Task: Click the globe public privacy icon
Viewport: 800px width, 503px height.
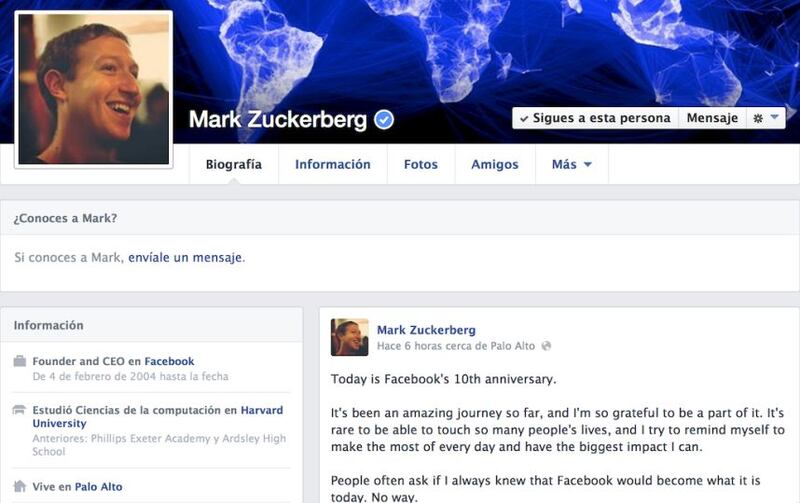Action: pyautogui.click(x=546, y=346)
